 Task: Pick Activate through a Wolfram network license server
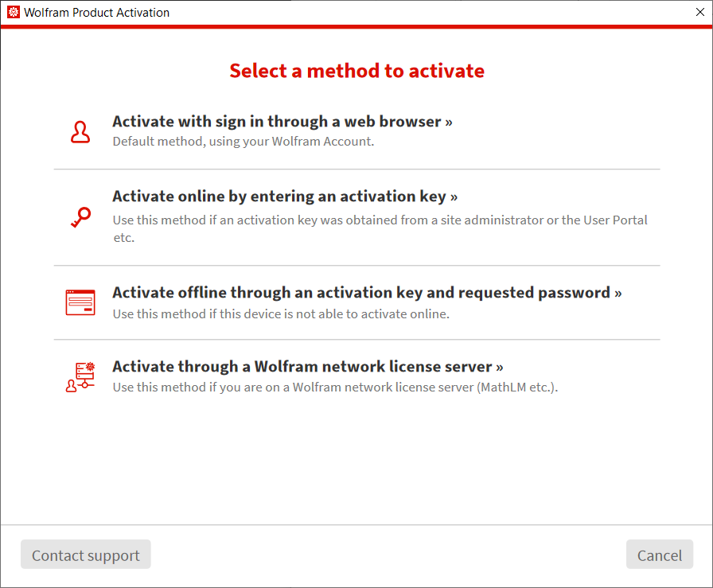tap(308, 367)
